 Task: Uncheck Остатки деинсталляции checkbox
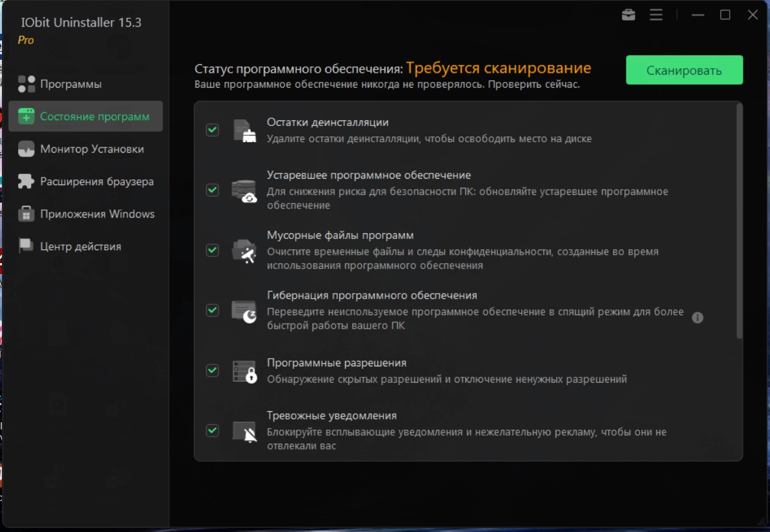pos(212,129)
